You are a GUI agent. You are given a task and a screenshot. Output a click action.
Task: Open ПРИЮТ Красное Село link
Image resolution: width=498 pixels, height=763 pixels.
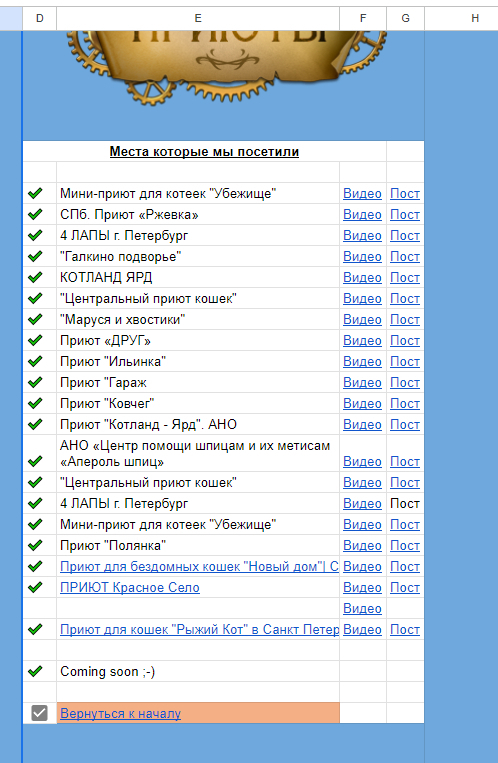129,587
